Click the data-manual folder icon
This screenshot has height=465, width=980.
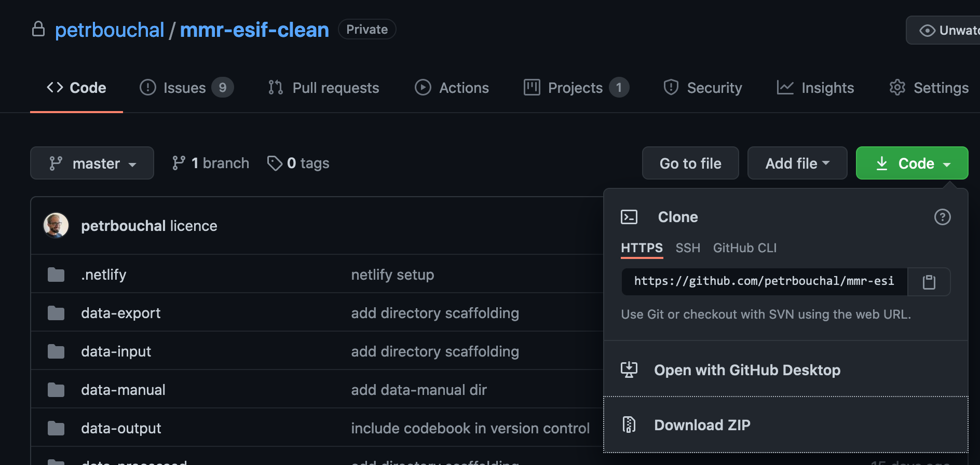56,390
